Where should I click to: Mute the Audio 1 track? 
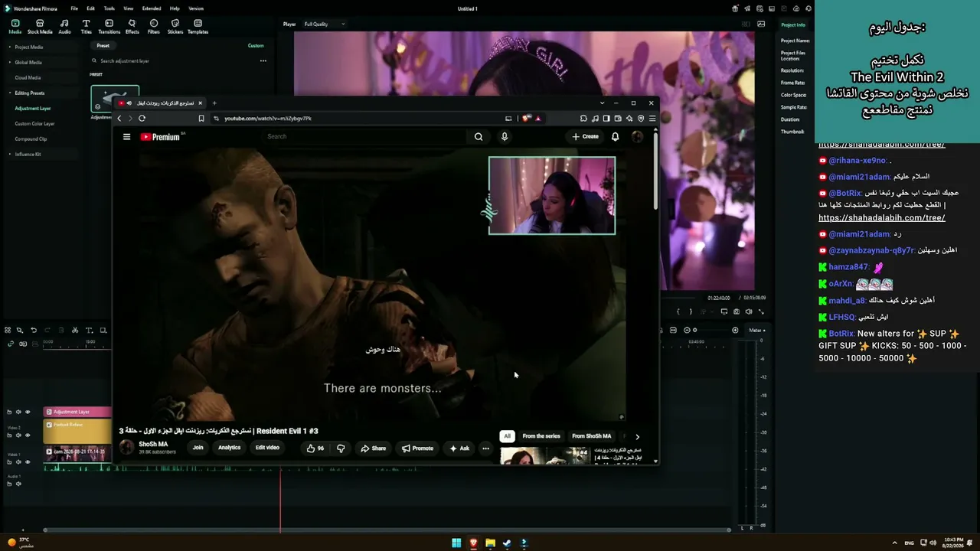18,484
